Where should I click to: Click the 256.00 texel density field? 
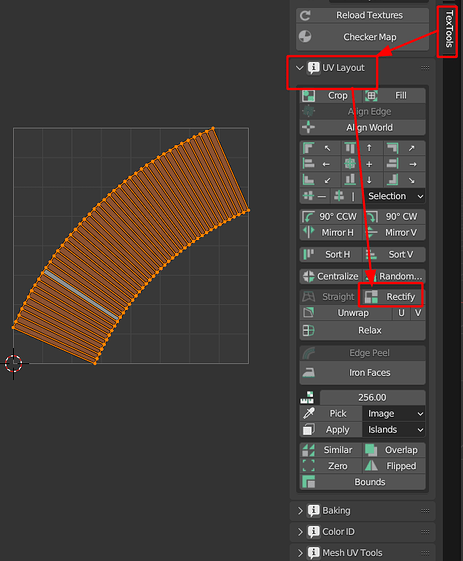(372, 397)
